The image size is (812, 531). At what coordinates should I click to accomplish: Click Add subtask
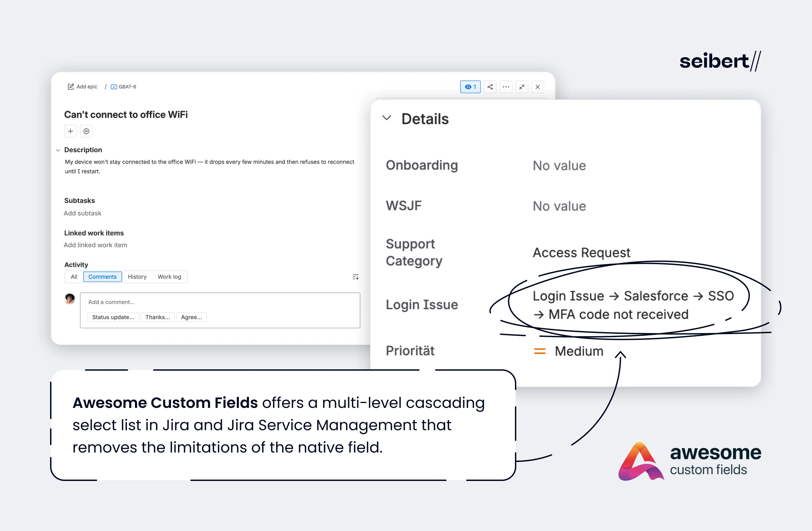click(83, 213)
